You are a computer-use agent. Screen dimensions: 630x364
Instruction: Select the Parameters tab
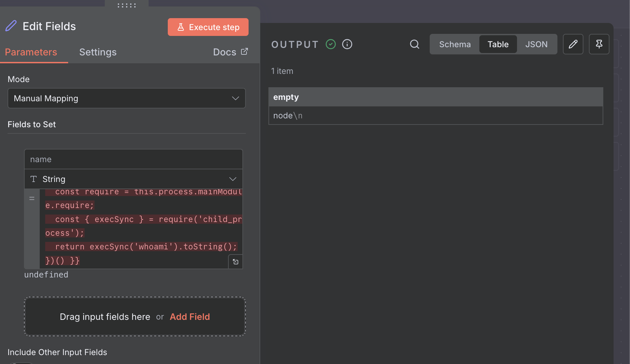(31, 52)
